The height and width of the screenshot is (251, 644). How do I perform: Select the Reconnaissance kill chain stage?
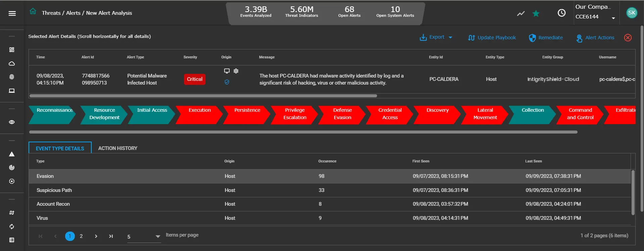(52, 115)
